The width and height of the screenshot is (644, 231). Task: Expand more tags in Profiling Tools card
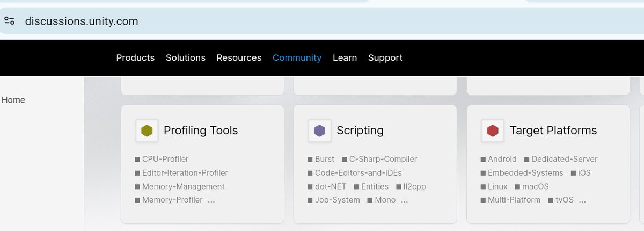coord(211,200)
